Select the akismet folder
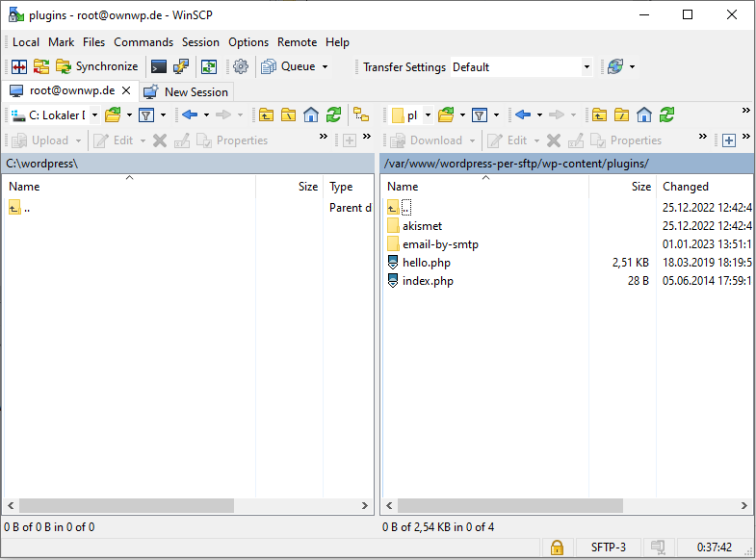 click(422, 226)
